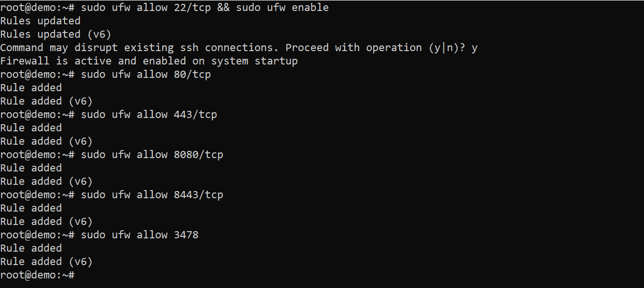The height and width of the screenshot is (288, 644).
Task: Click the 'Rules updated' line without v6
Action: (x=40, y=21)
